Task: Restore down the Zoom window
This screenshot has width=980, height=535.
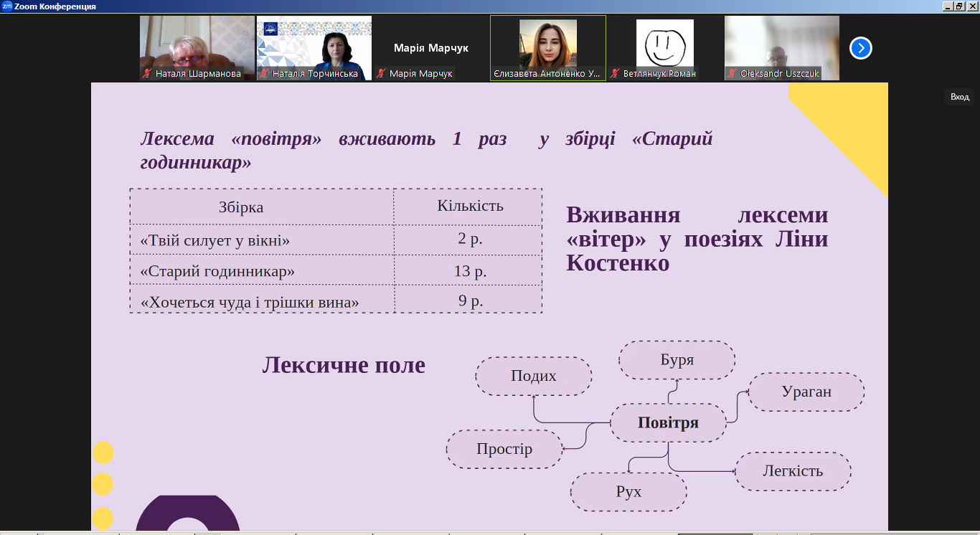Action: click(959, 6)
